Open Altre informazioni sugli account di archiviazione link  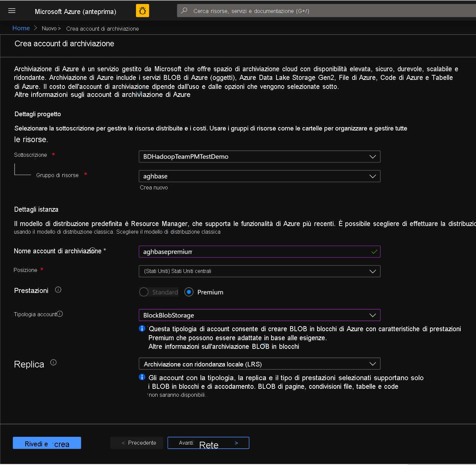[x=103, y=95]
